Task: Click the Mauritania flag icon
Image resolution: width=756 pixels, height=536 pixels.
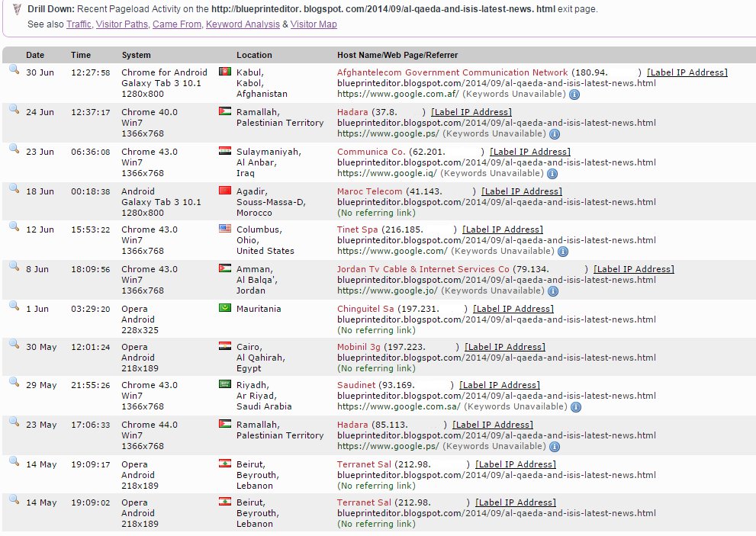Action: pos(225,307)
